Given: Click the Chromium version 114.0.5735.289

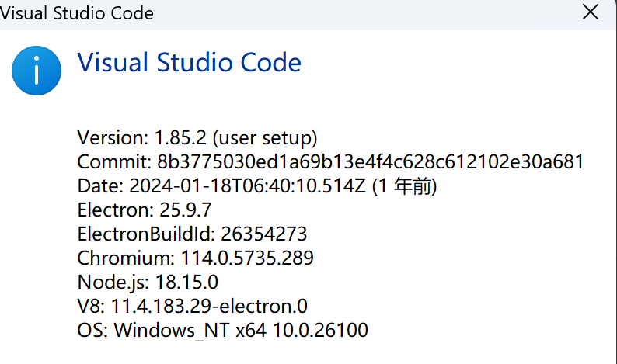Looking at the screenshot, I should [247, 258].
